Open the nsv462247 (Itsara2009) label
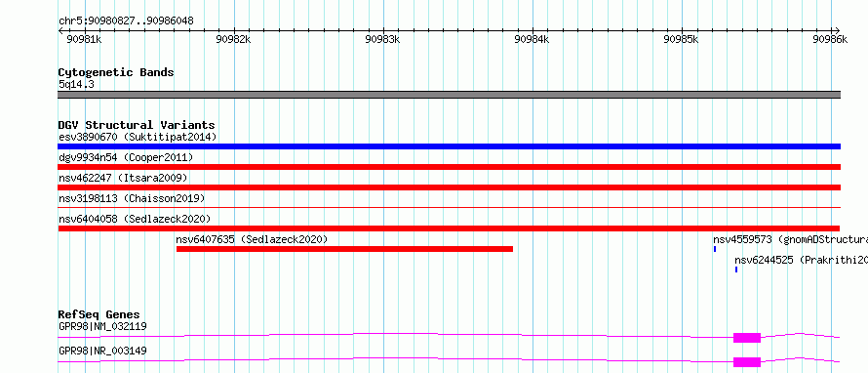Image resolution: width=868 pixels, height=373 pixels. click(123, 178)
